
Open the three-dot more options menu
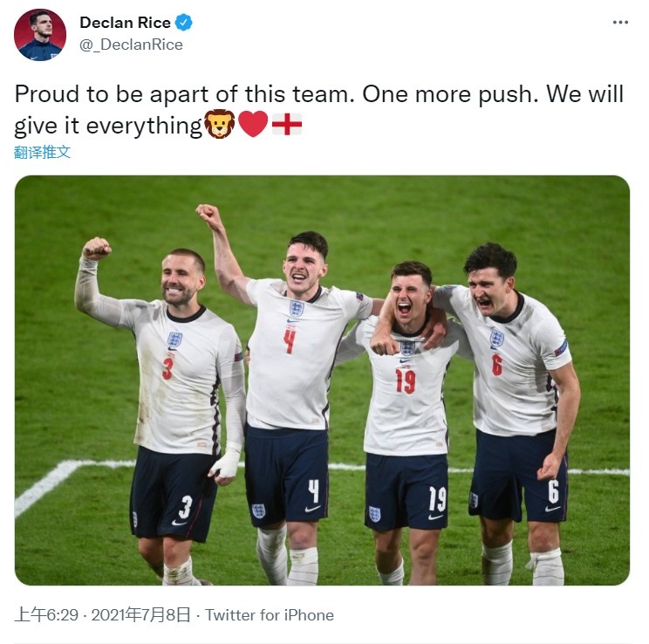pos(620,23)
